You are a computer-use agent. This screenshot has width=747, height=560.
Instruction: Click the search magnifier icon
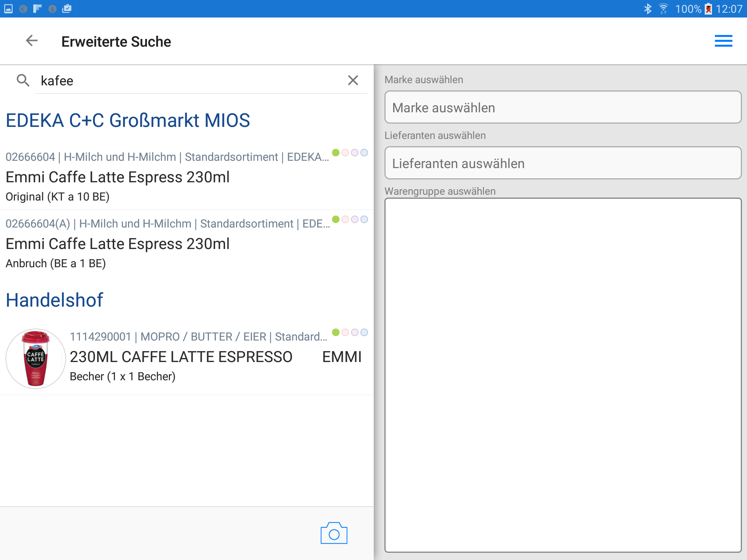tap(23, 80)
